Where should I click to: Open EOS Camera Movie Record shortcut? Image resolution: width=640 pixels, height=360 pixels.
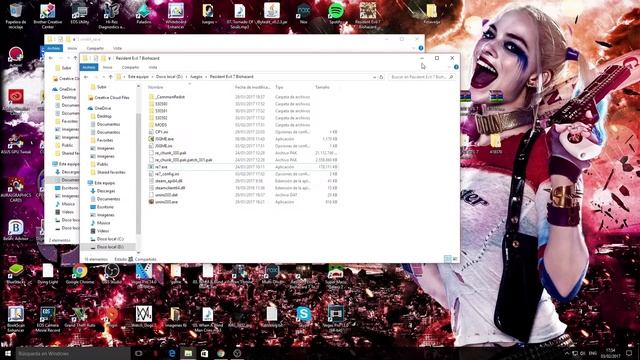click(48, 318)
